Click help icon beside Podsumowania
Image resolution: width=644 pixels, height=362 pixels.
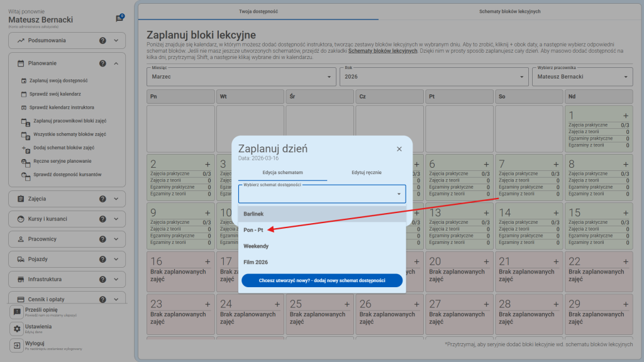[x=103, y=41]
